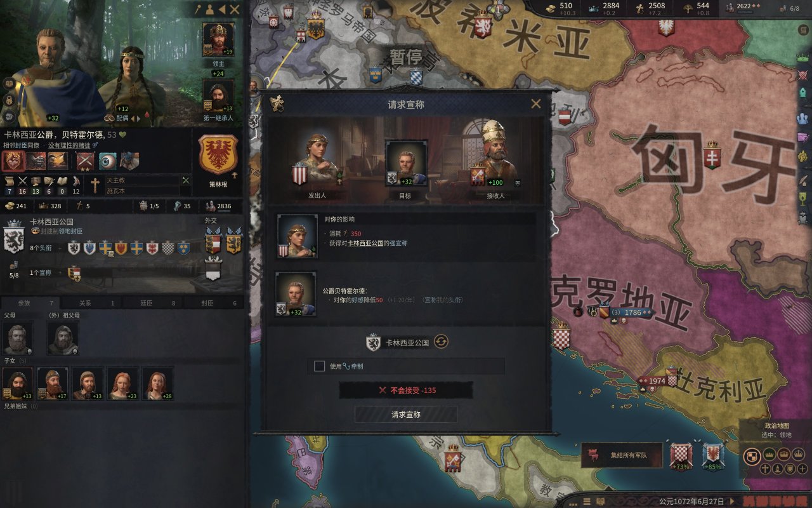812x508 pixels.
Task: Pin the character window with the pin icon
Action: (x=198, y=10)
